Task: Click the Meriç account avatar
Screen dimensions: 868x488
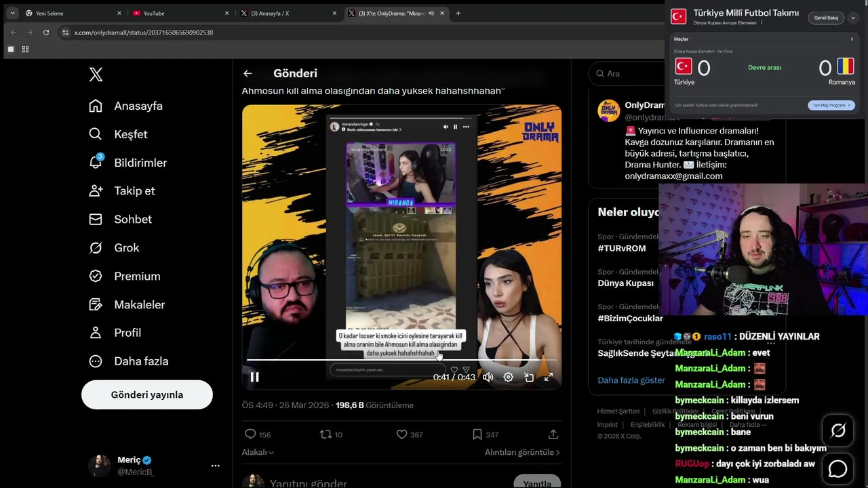Action: [x=99, y=466]
